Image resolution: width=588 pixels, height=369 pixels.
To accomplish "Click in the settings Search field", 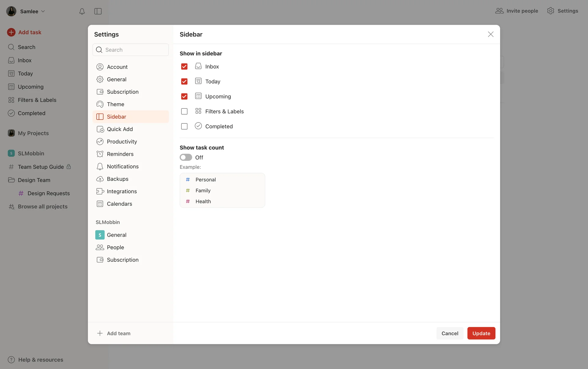I will tap(135, 50).
